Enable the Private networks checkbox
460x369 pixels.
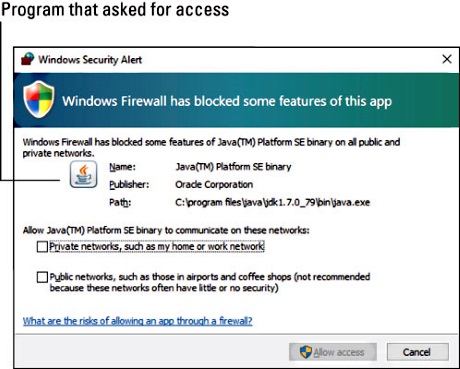point(42,247)
